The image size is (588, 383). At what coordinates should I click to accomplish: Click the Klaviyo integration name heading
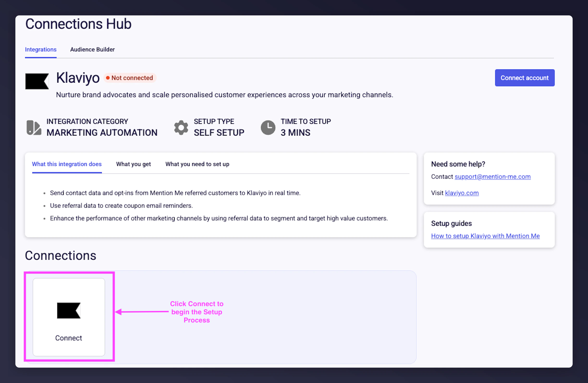78,78
